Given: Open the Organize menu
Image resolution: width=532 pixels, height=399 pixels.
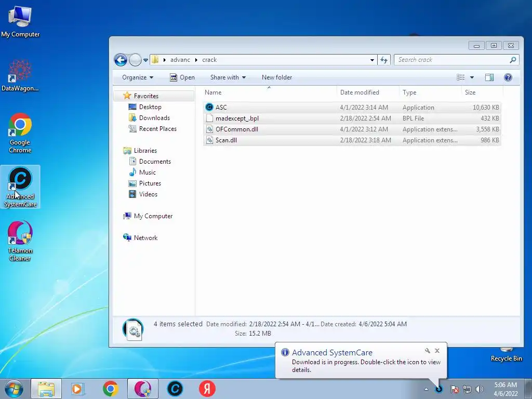Looking at the screenshot, I should click(x=137, y=77).
